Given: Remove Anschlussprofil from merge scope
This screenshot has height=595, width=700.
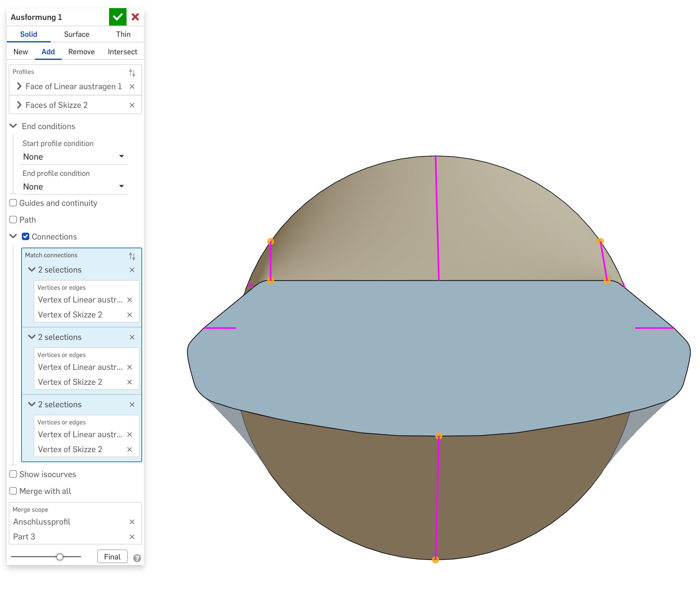Looking at the screenshot, I should coord(132,522).
